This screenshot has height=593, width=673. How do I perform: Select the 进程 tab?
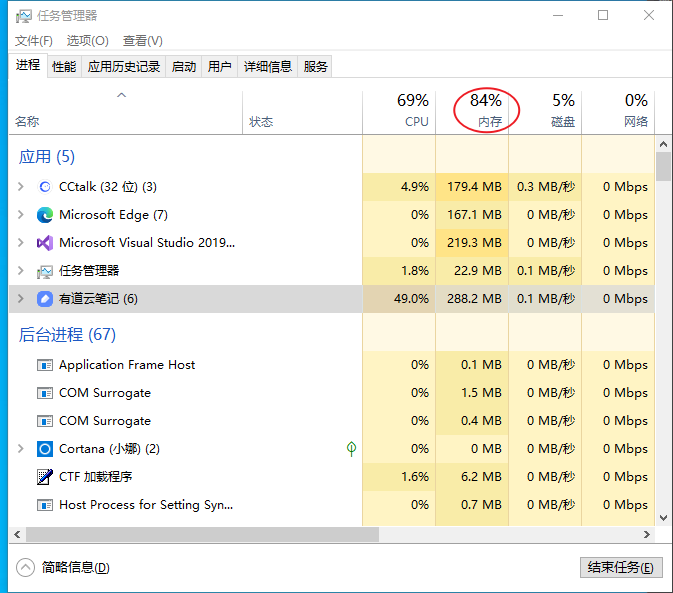click(28, 65)
